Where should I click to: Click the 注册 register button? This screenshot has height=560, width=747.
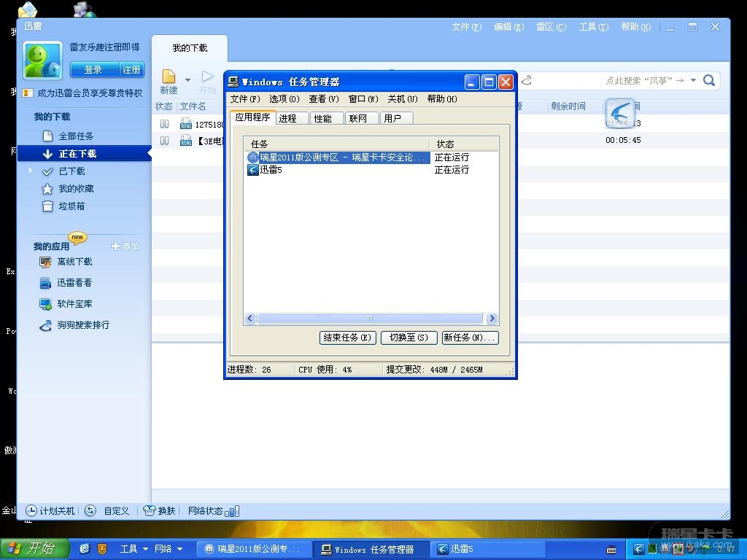pyautogui.click(x=131, y=69)
